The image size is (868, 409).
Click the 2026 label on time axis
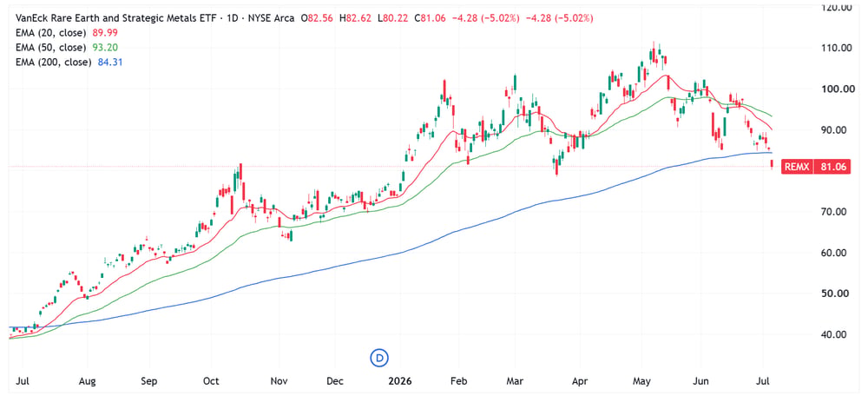click(399, 381)
